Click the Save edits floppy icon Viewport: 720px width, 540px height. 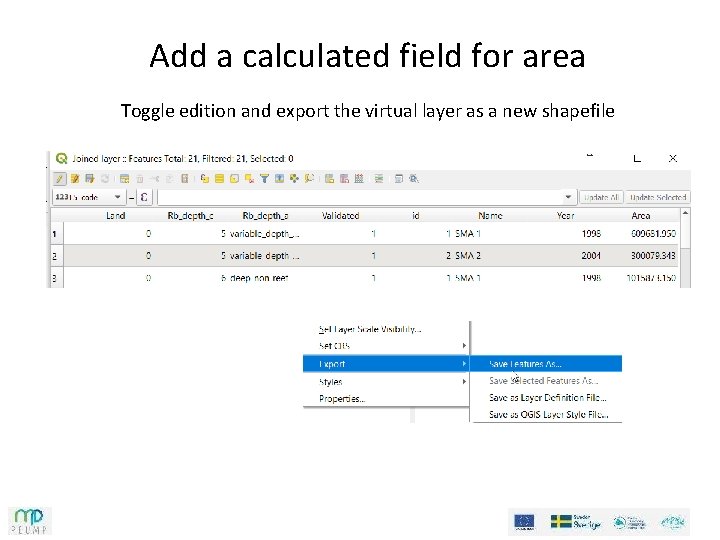point(90,179)
